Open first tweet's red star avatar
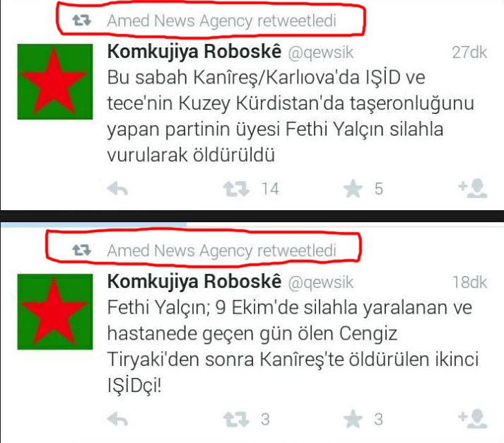 click(x=55, y=81)
